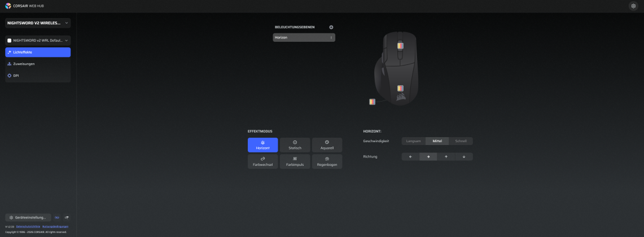Click the scroll wheel lighting zone swatch on the mouse
This screenshot has width=644, height=237.
(x=400, y=46)
